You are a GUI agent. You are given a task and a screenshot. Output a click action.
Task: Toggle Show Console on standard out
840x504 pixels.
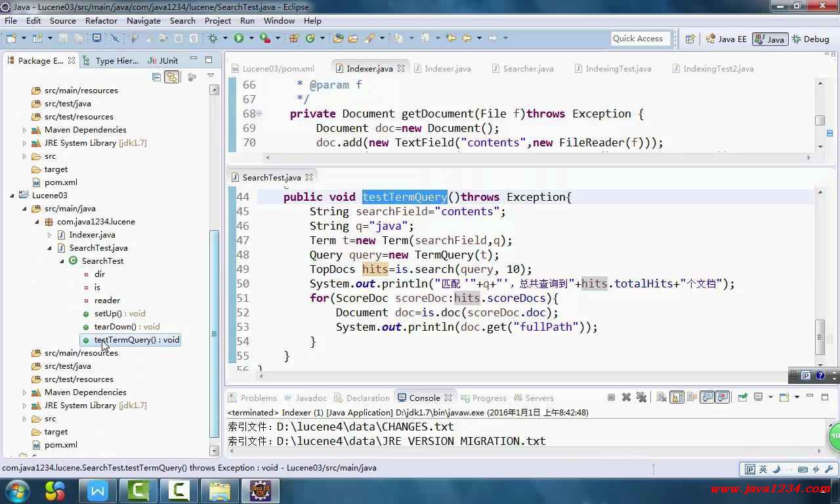click(707, 397)
